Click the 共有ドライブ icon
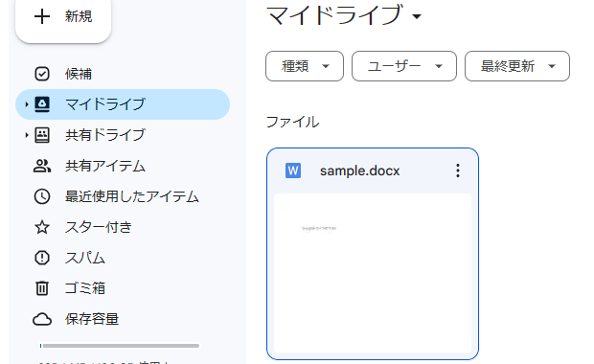 pyautogui.click(x=42, y=135)
